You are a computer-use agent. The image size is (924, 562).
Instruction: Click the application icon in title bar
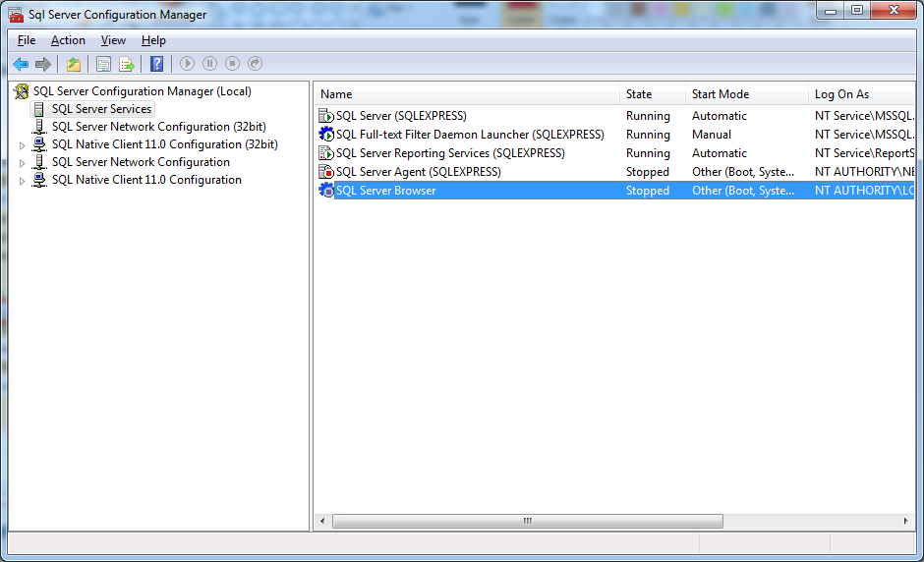tap(16, 14)
